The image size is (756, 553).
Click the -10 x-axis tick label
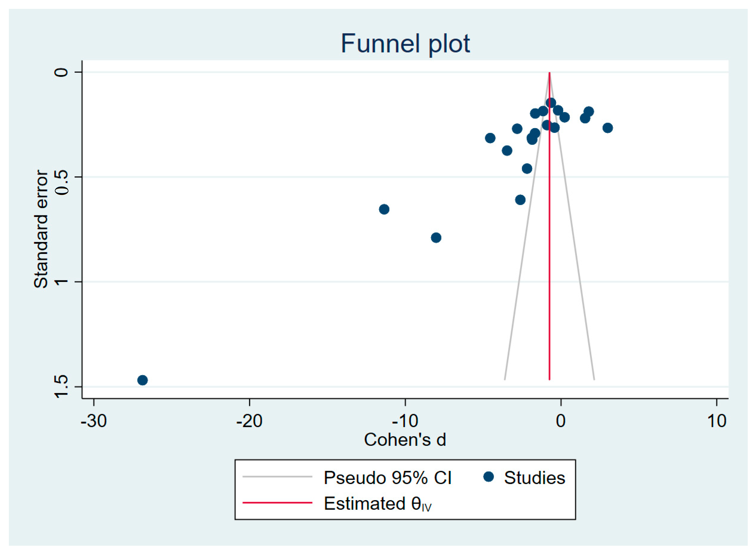coord(405,421)
